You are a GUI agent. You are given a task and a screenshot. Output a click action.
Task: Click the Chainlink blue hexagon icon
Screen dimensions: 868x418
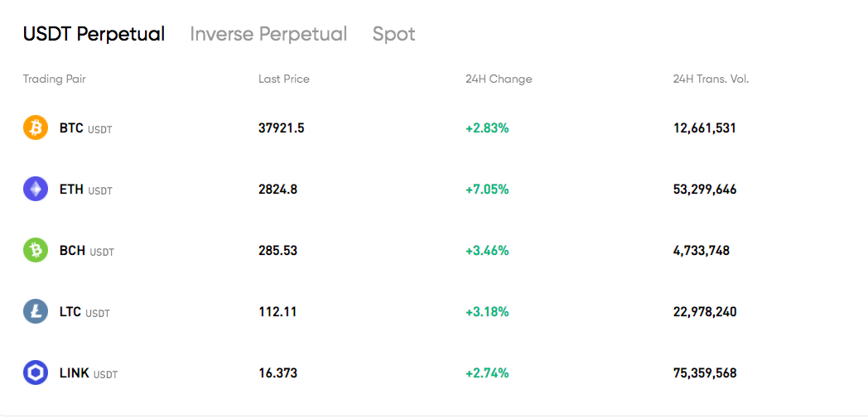pos(36,373)
